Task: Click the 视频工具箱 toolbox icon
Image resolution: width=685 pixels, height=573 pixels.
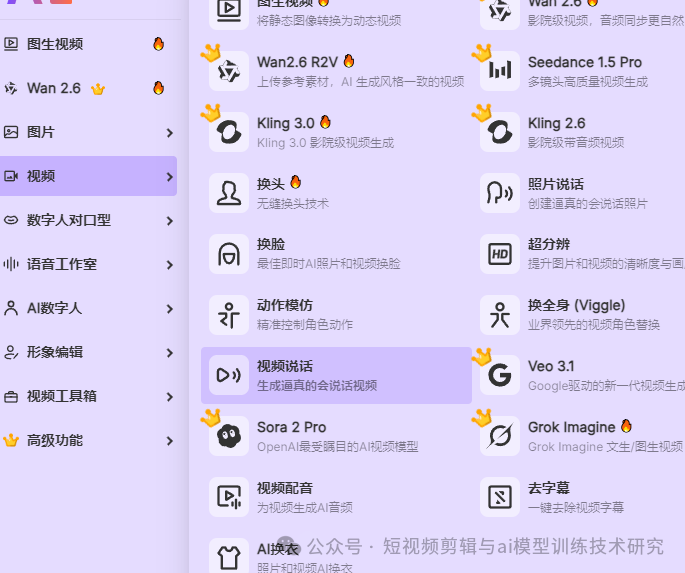Action: [x=11, y=397]
